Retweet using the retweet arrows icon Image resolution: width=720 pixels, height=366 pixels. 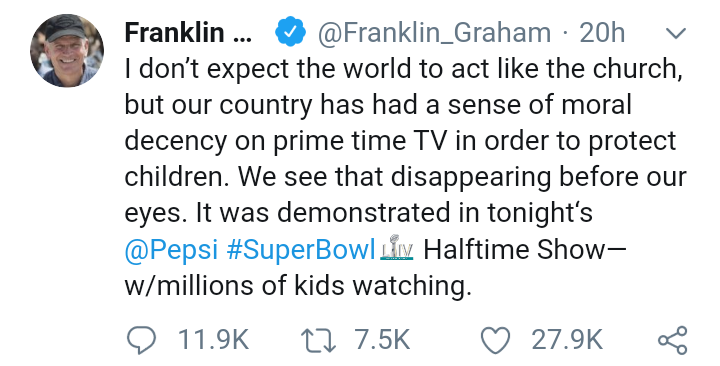[x=318, y=341]
